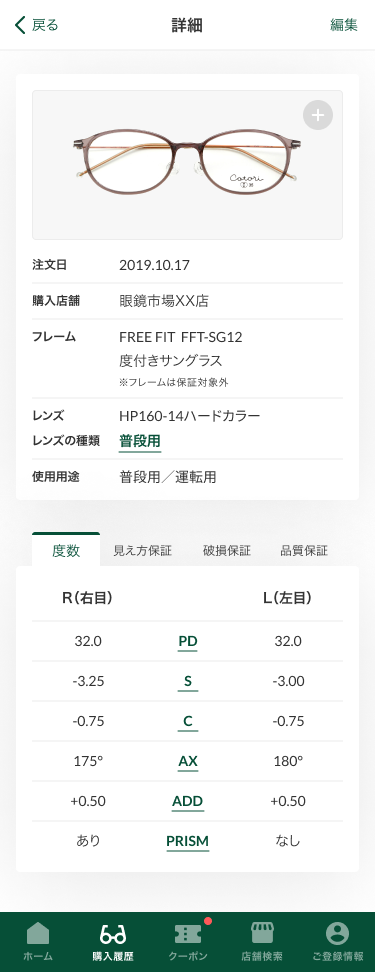Open the クーポン ticket icon
Viewport: 375px width, 972px height.
click(188, 934)
